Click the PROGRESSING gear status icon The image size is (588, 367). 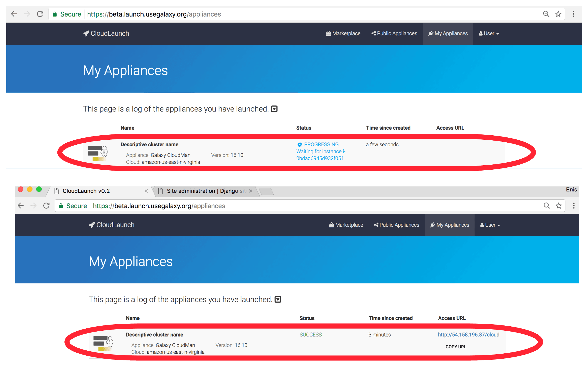300,145
